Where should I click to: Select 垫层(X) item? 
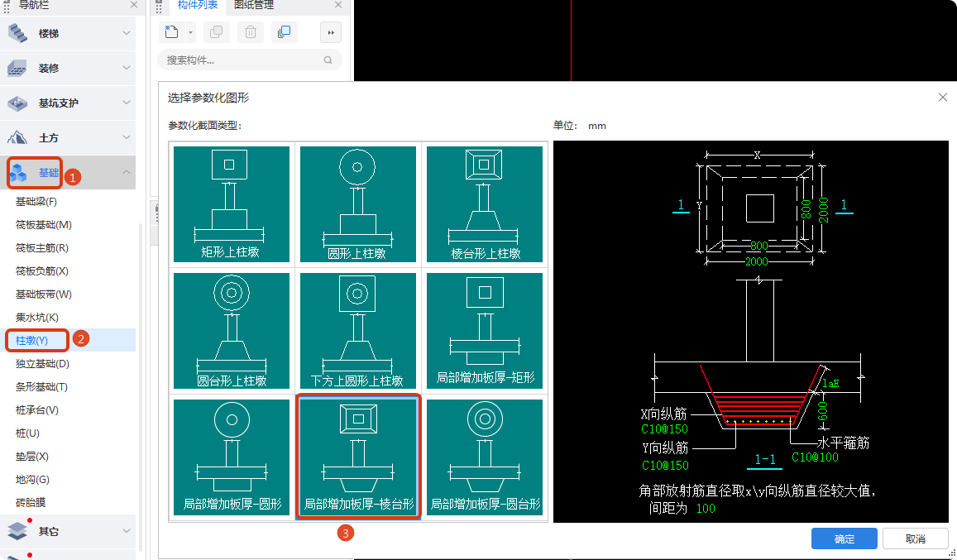(x=31, y=457)
